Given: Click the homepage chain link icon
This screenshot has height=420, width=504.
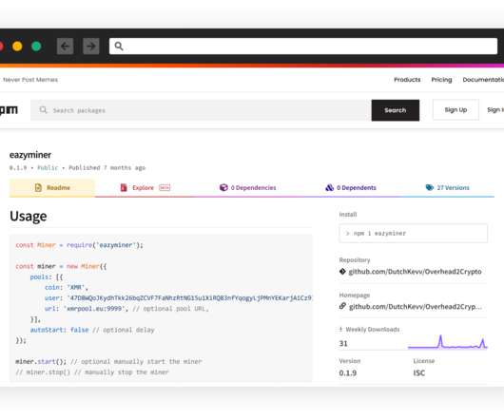Looking at the screenshot, I should click(342, 306).
